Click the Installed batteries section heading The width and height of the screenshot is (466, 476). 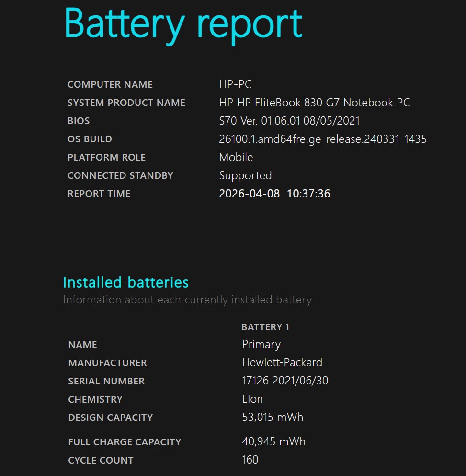126,282
